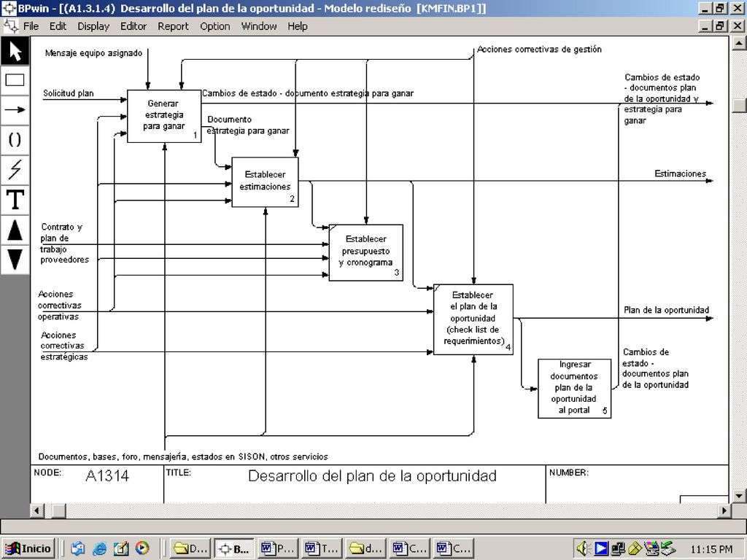This screenshot has height=560, width=747.
Task: Select box Establecer presupuesto y cronograma
Action: pos(366,252)
